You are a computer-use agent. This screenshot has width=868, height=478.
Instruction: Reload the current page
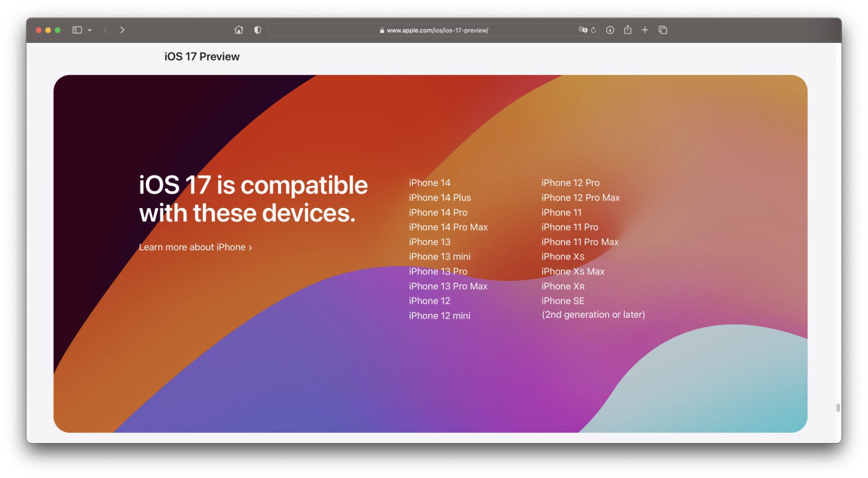(594, 30)
